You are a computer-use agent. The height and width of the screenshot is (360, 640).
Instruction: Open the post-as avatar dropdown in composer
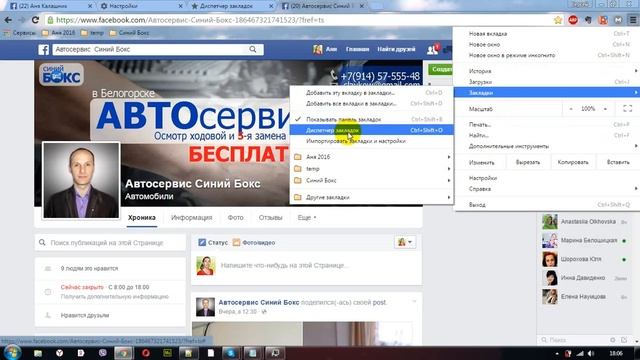click(x=405, y=242)
